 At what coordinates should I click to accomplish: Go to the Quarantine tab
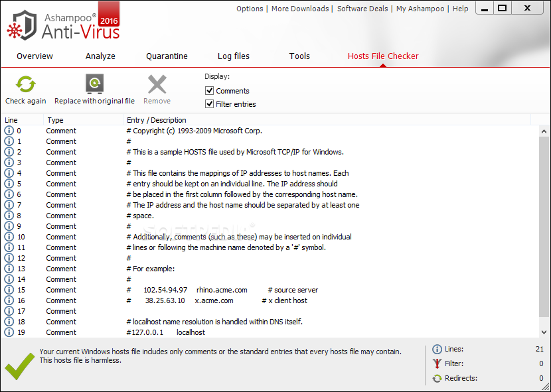tap(167, 56)
